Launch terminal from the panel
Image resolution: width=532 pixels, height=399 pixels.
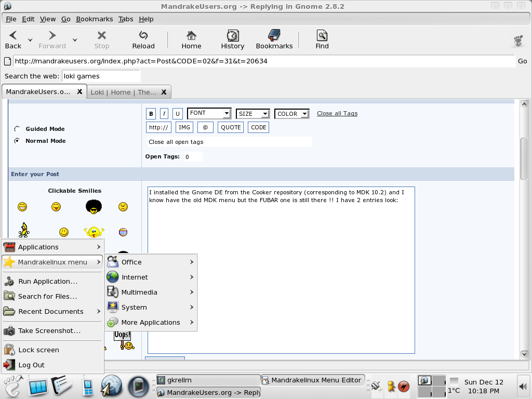tap(138, 386)
